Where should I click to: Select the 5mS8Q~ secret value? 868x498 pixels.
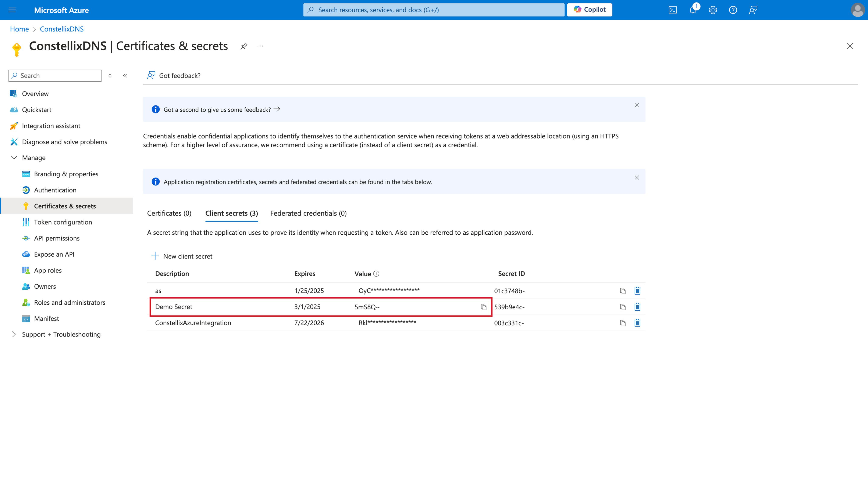pyautogui.click(x=367, y=307)
